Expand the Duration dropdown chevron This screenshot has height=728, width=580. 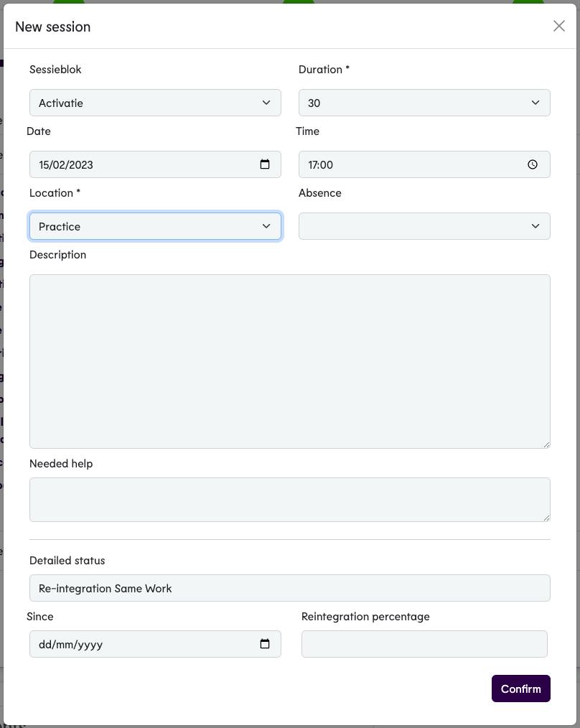click(535, 103)
